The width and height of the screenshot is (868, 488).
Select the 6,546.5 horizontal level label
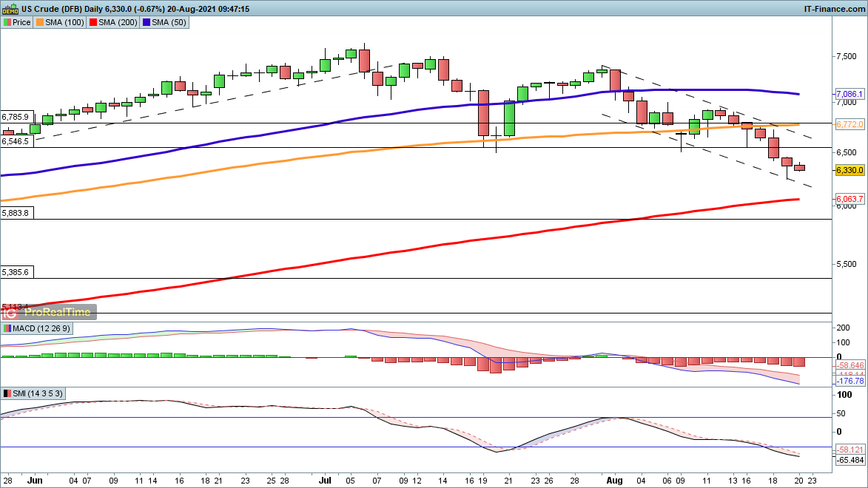coord(16,141)
